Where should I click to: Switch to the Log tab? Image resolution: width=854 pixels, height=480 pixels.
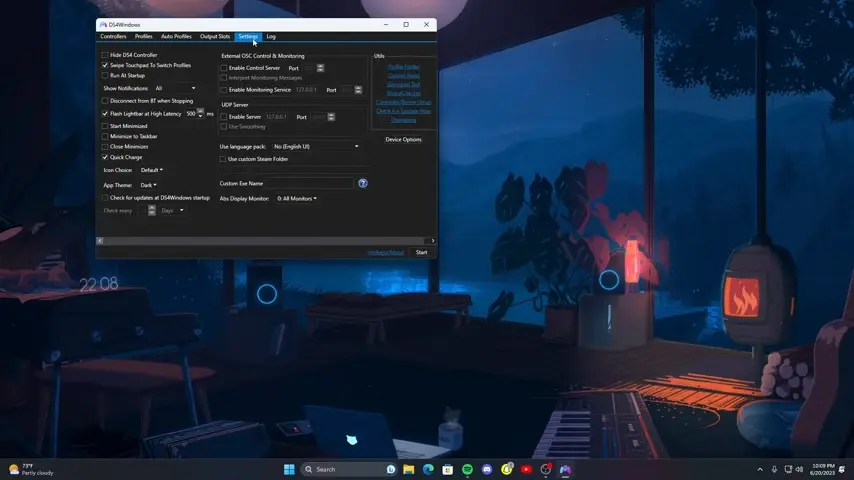(271, 37)
